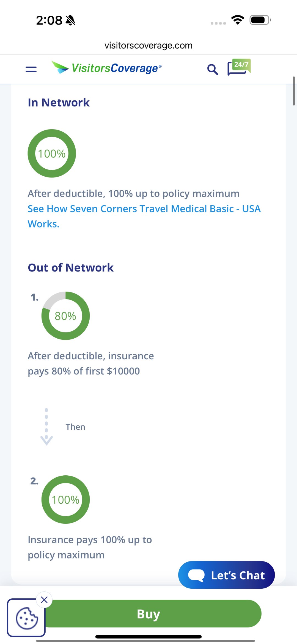The image size is (297, 644).
Task: Dismiss the cookie widget with X
Action: click(x=44, y=600)
